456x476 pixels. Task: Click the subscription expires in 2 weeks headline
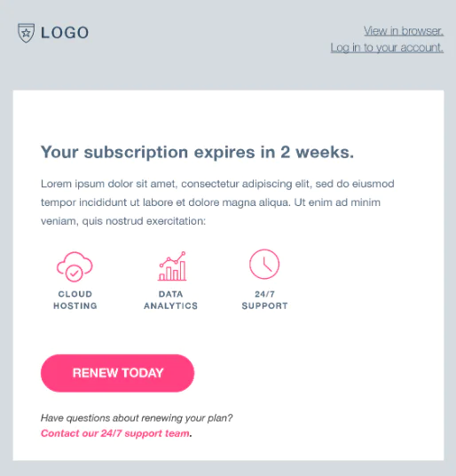(x=197, y=152)
